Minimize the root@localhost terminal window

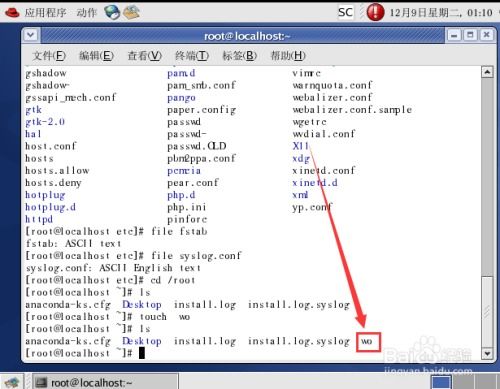coord(454,35)
